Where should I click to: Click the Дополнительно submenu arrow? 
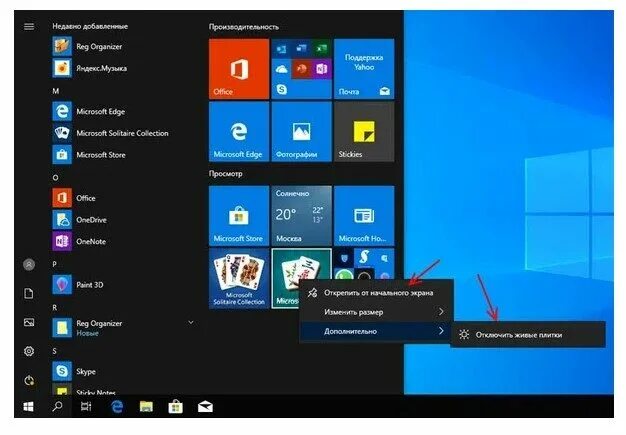[441, 331]
